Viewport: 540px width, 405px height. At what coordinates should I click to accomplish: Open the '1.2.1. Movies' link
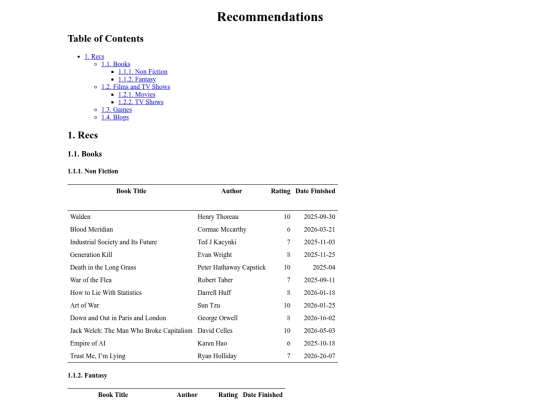click(x=137, y=94)
